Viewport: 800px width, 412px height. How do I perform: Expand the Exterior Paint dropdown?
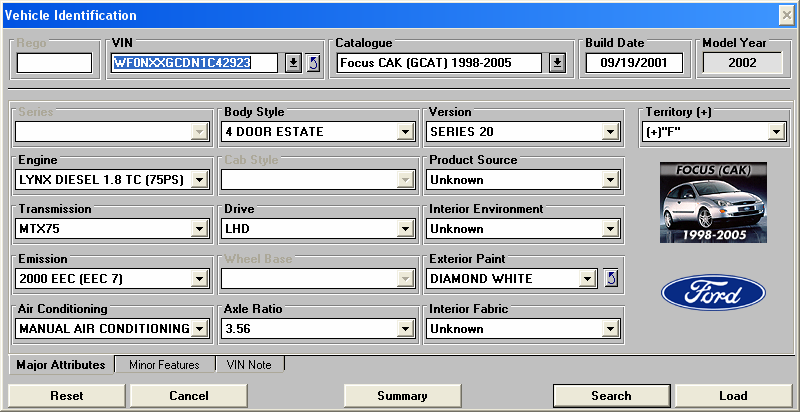(587, 278)
